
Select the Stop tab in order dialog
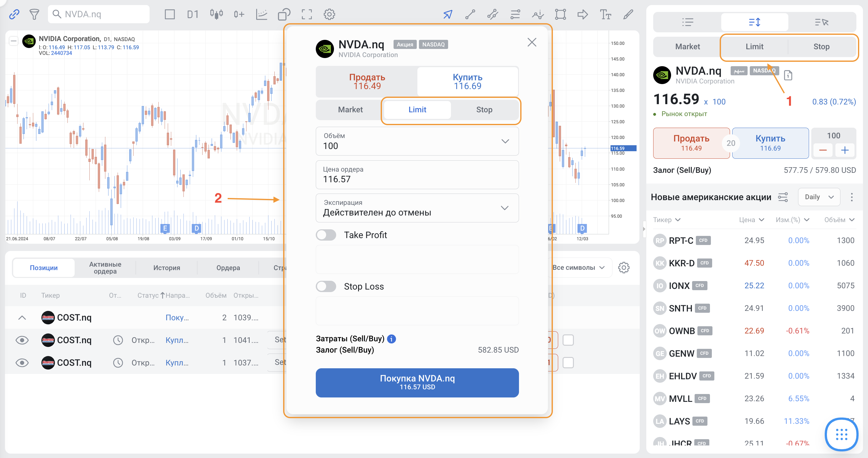tap(484, 109)
